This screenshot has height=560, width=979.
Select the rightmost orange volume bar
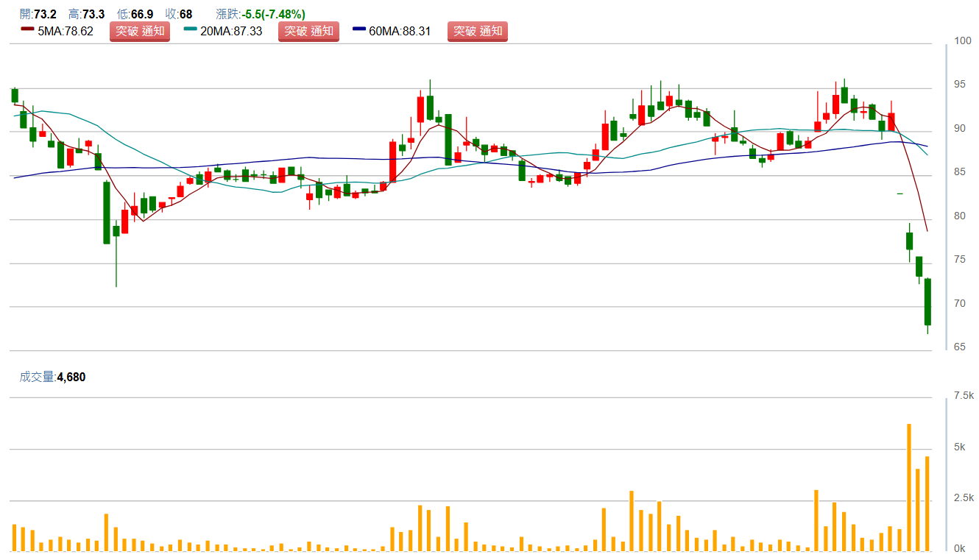(927, 503)
